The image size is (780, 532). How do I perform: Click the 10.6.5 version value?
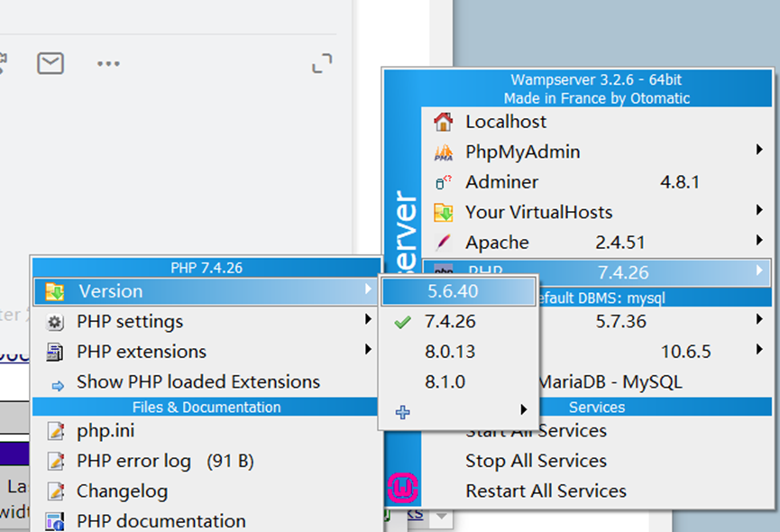(x=686, y=352)
